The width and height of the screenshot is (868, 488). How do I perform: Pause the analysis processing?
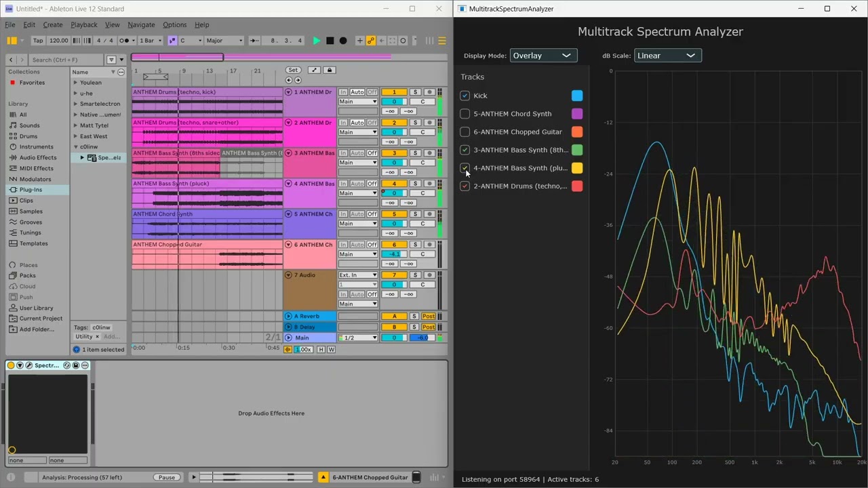(167, 477)
